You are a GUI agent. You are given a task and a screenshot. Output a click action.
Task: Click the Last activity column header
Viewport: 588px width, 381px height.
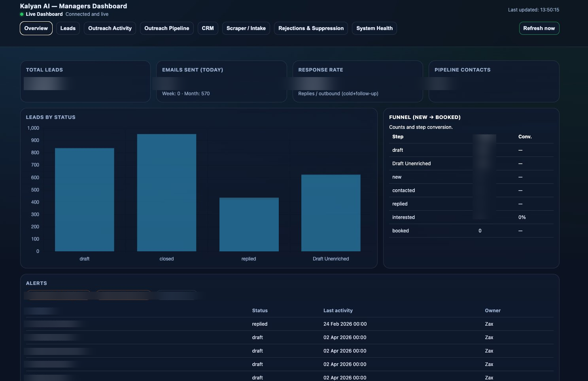338,311
